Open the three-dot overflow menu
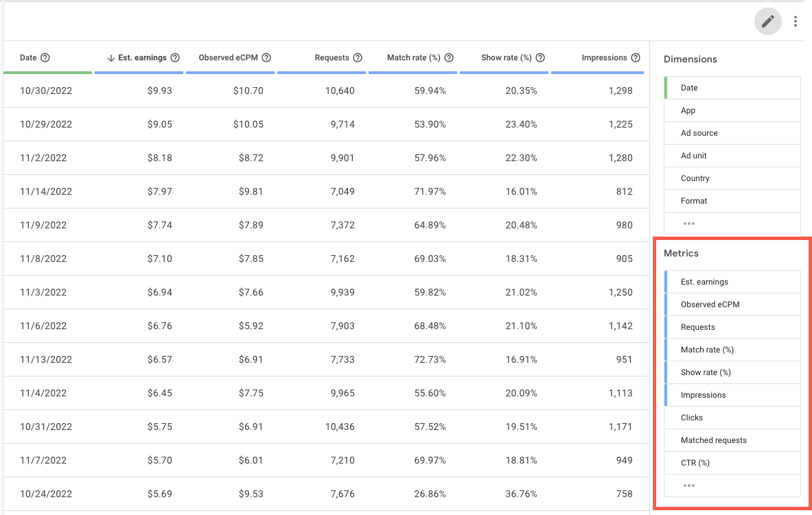This screenshot has height=515, width=812. click(x=794, y=21)
